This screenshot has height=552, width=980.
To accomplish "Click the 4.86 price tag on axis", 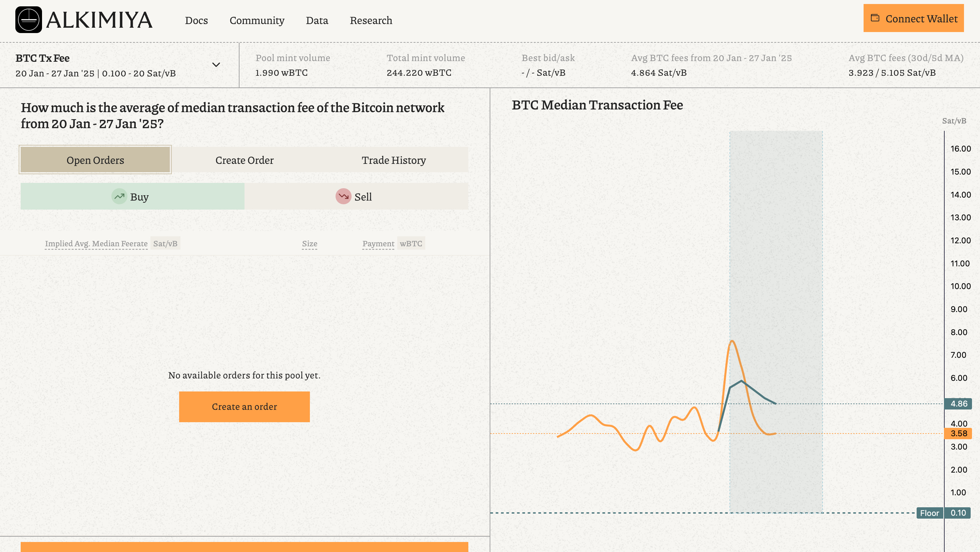I will click(958, 403).
